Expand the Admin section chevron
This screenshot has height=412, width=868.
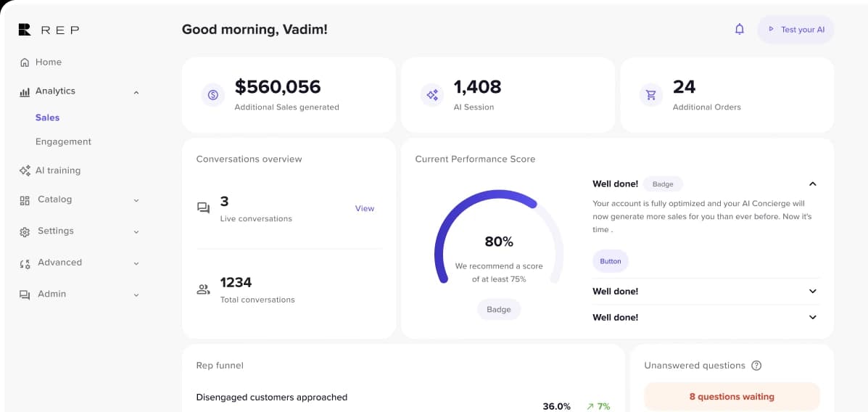coord(136,295)
